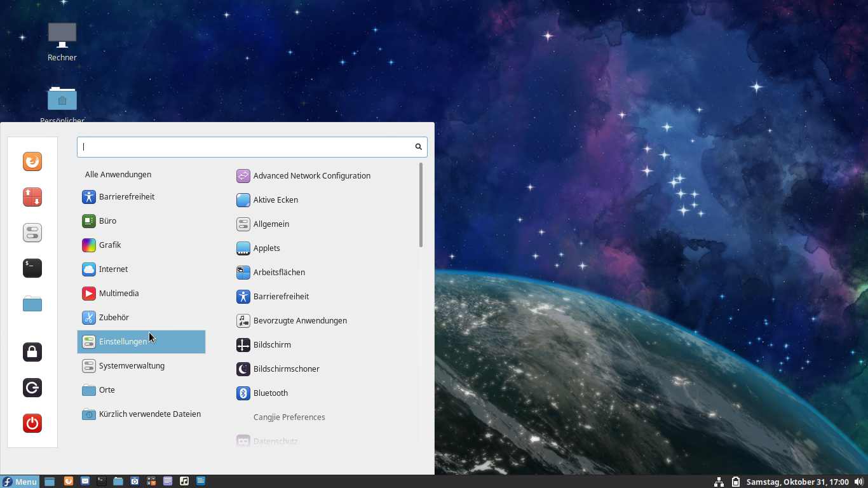The width and height of the screenshot is (868, 488).
Task: Shut down using the red power icon
Action: [x=32, y=423]
